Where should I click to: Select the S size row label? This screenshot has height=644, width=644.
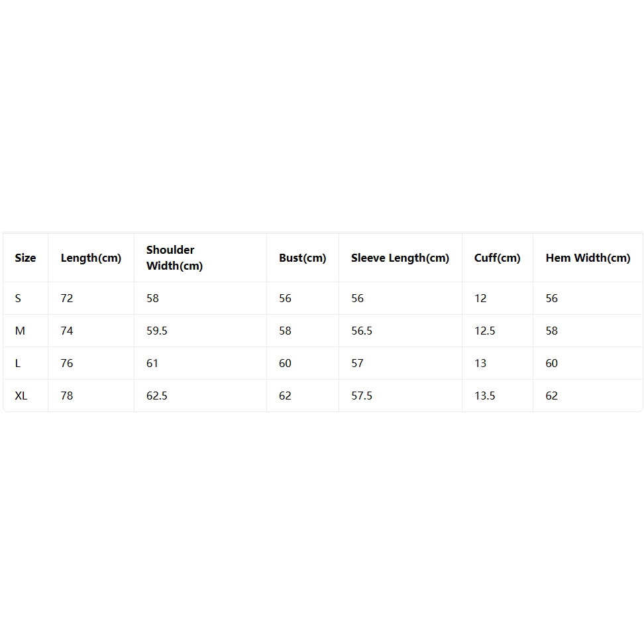(x=18, y=298)
